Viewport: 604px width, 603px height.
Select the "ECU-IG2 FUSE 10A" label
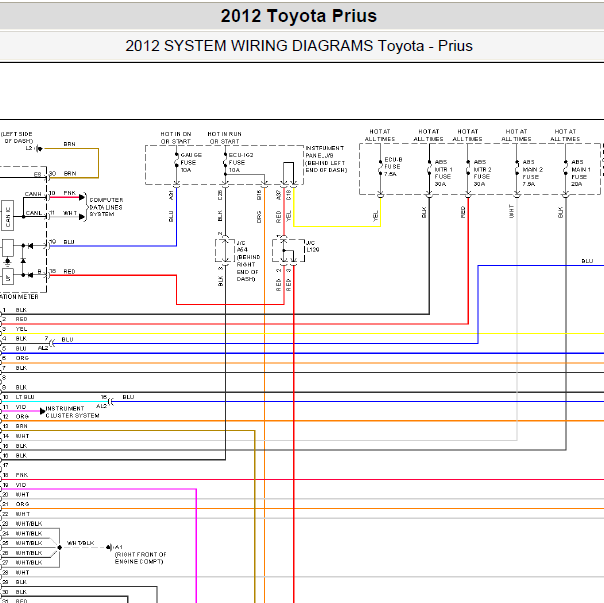click(241, 162)
